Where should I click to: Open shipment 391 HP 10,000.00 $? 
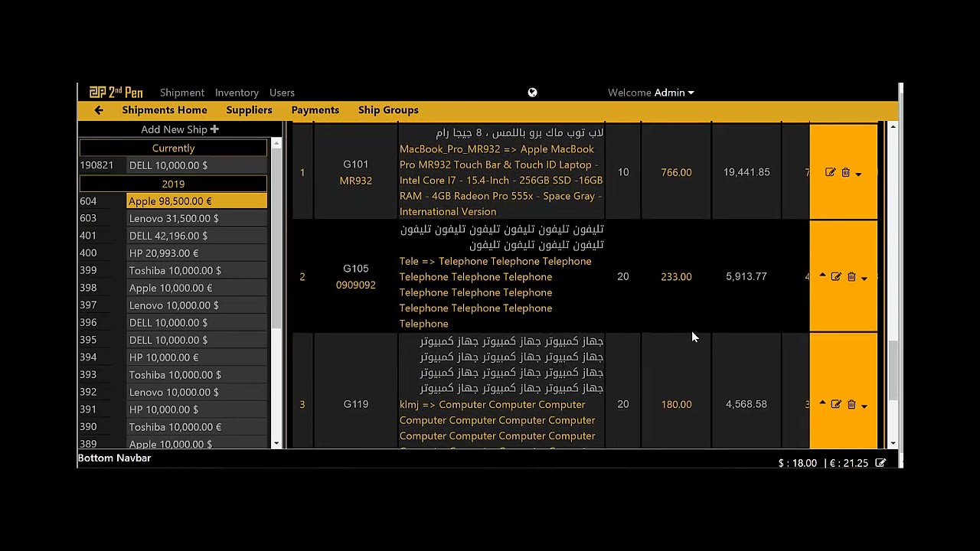[x=173, y=409]
